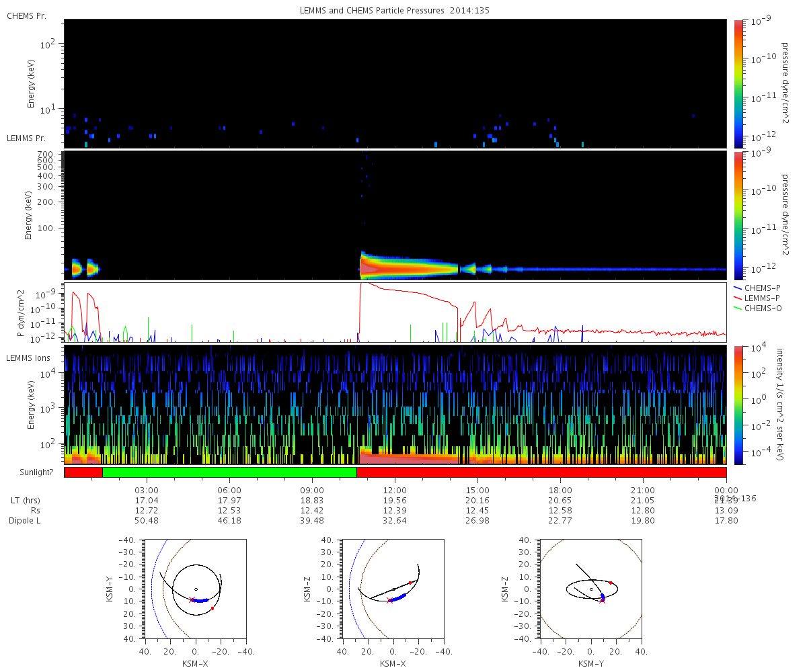Click the KSM-X vs KSM-Z orbit plot
The width and height of the screenshot is (807, 672).
pyautogui.click(x=393, y=589)
